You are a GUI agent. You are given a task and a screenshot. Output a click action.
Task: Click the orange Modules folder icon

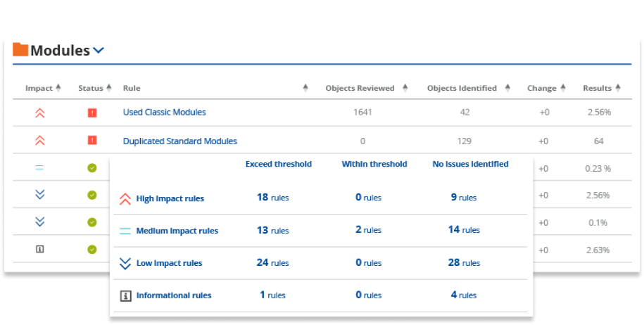click(20, 50)
